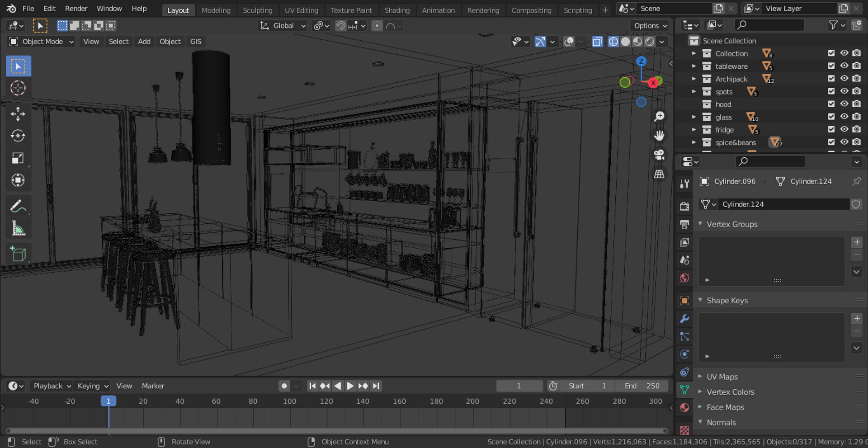Open the Global transform orientation dropdown
Screen dimensions: 868x448
(x=283, y=26)
